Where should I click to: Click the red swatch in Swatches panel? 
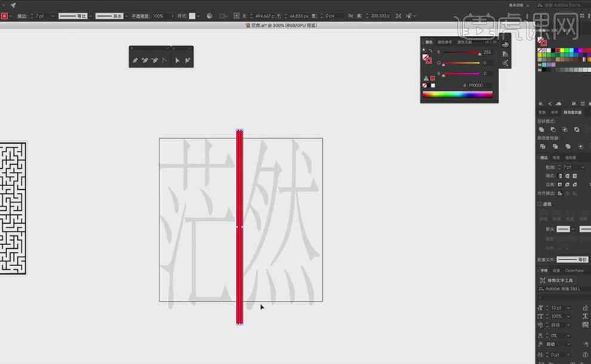[x=558, y=50]
